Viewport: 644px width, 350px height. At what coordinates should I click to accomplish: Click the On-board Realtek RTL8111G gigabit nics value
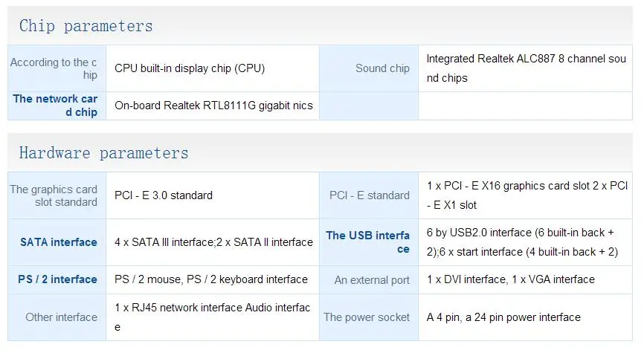pos(213,106)
